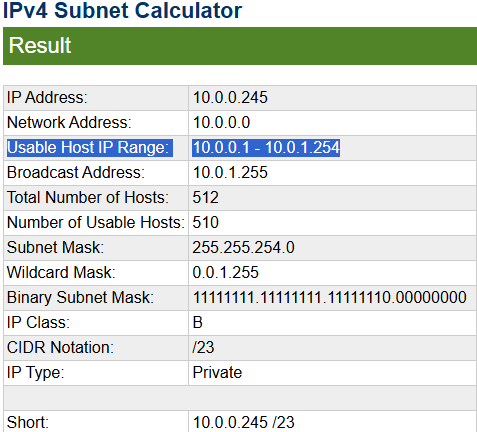Select the value 10.0.0.245 in IP Address row

230,98
